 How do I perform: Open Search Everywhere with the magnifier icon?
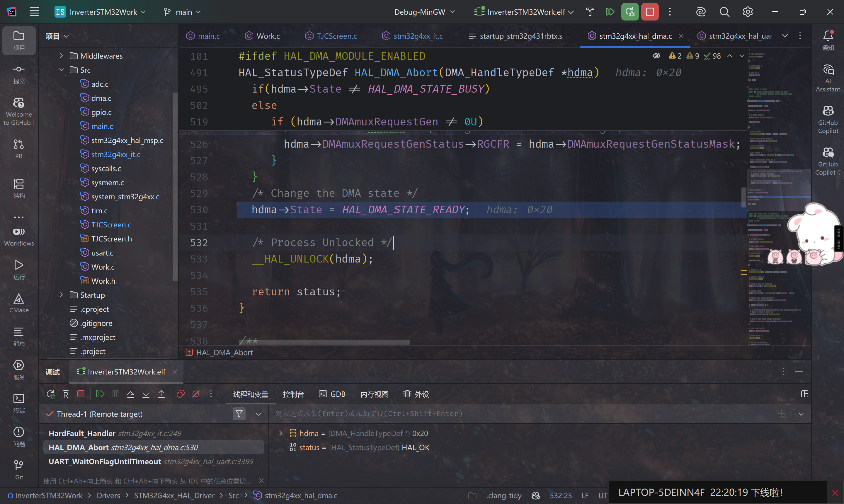tap(724, 11)
